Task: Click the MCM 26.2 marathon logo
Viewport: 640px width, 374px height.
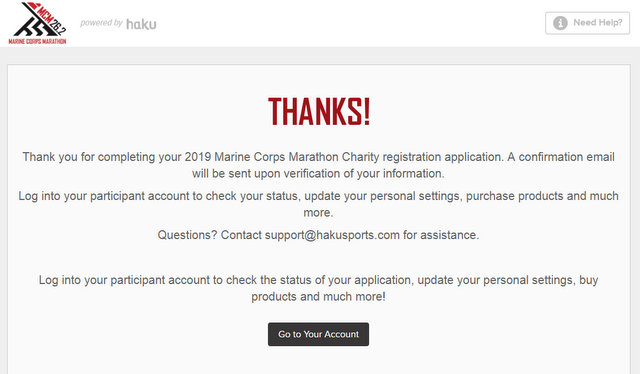Action: [38, 23]
